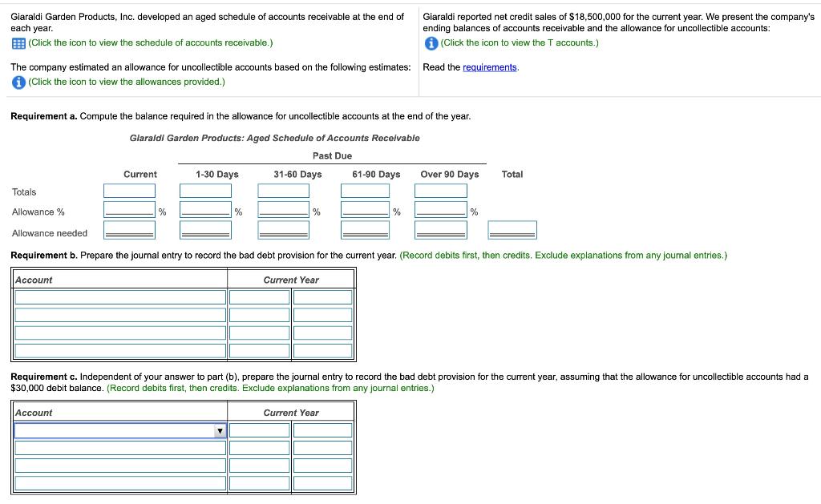The width and height of the screenshot is (821, 504).
Task: Select second-row debit field in Requirement c
Action: (x=259, y=448)
